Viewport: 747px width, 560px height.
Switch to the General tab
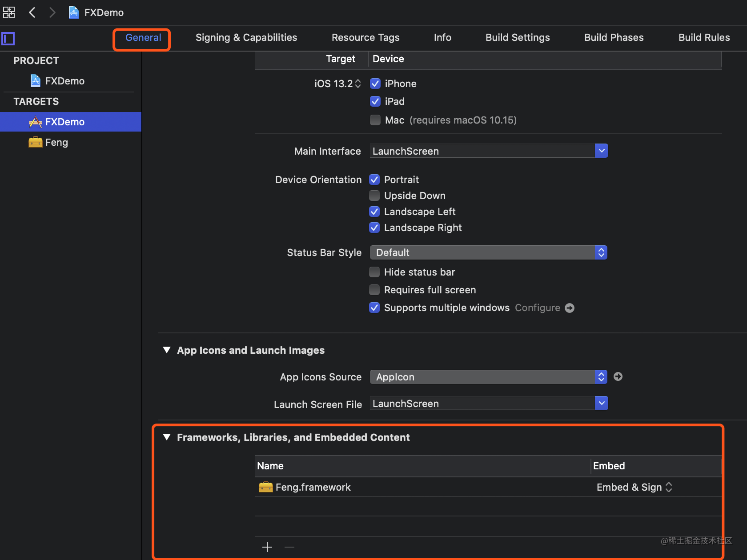pos(143,38)
